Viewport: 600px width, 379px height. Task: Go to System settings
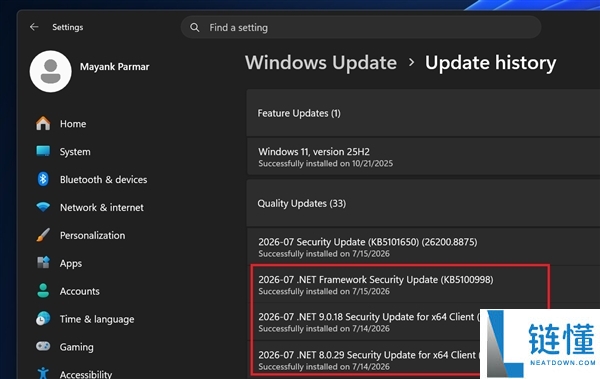pyautogui.click(x=75, y=152)
